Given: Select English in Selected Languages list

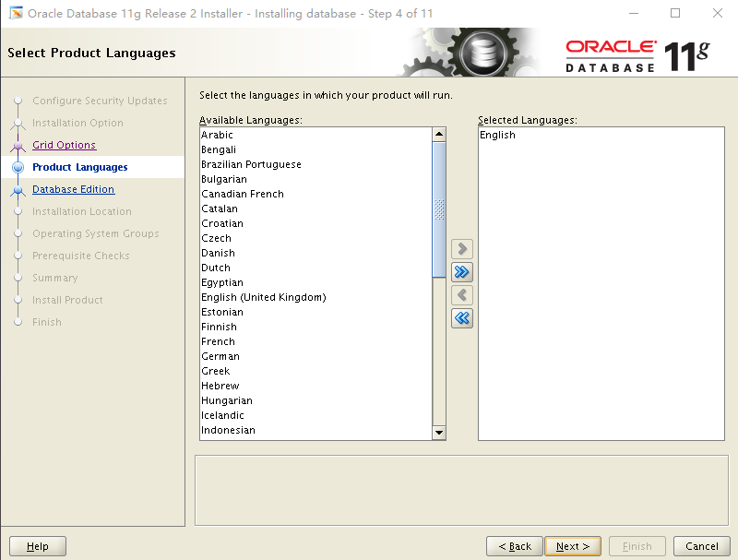Looking at the screenshot, I should (601, 135).
